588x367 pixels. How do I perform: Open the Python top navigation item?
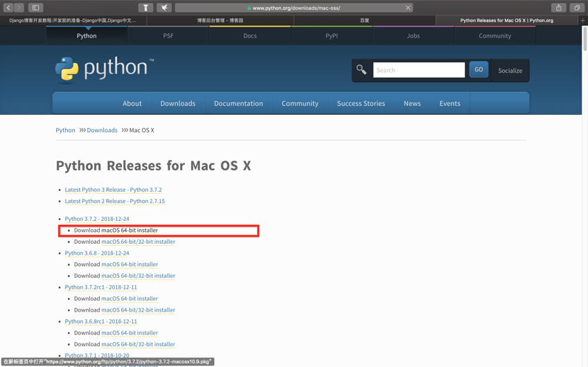pos(87,35)
